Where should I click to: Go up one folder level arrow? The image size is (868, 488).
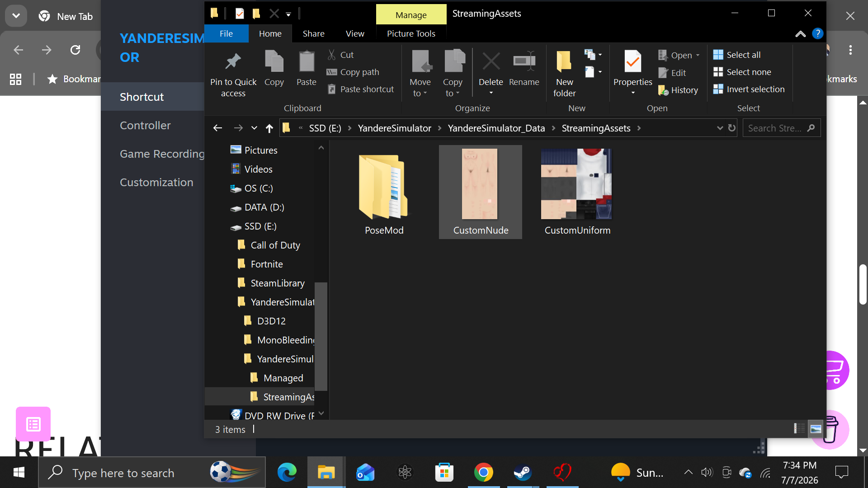269,128
